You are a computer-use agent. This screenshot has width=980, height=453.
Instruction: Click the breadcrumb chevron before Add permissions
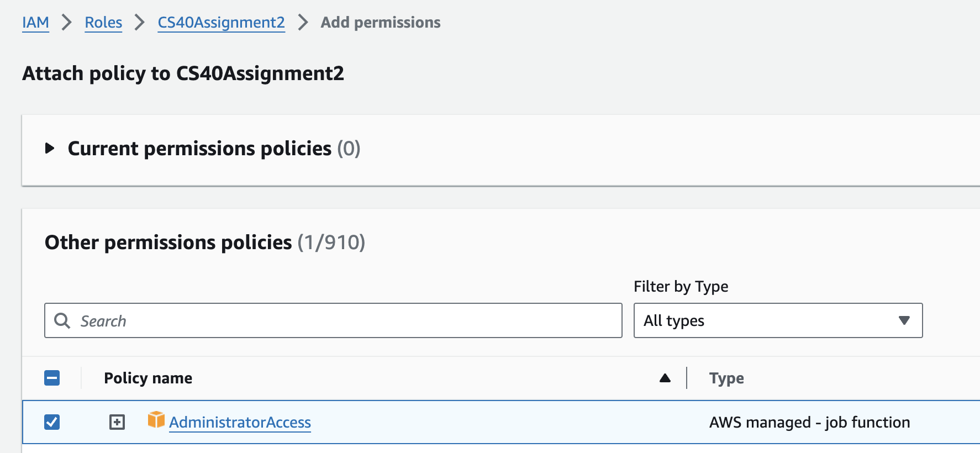[x=303, y=23]
